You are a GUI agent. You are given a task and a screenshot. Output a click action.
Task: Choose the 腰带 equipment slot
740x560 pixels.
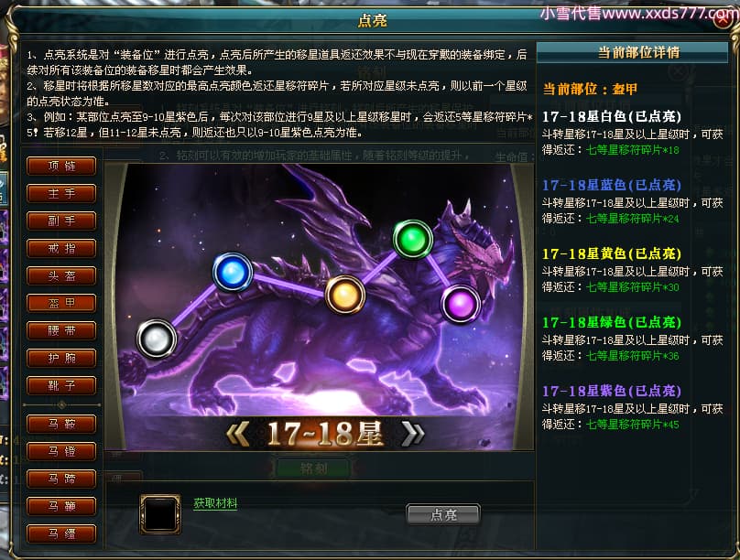pos(62,330)
